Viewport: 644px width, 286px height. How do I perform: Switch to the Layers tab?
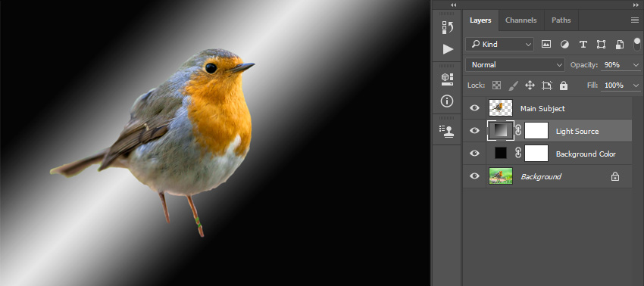coord(480,20)
